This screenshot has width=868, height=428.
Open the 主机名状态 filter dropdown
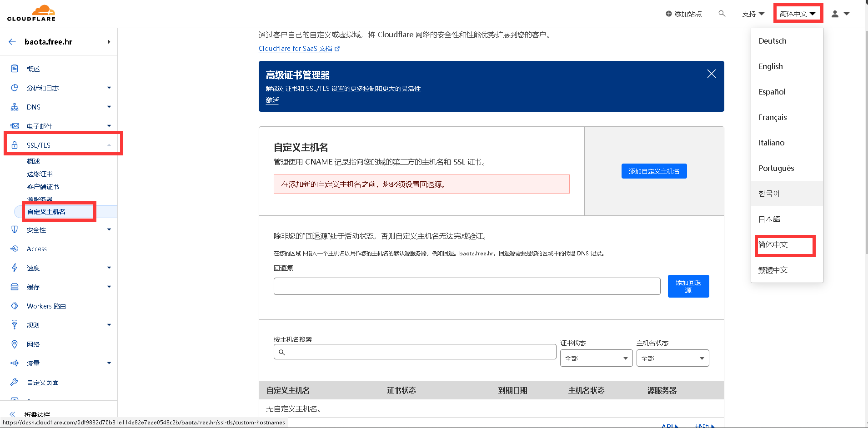coord(672,358)
